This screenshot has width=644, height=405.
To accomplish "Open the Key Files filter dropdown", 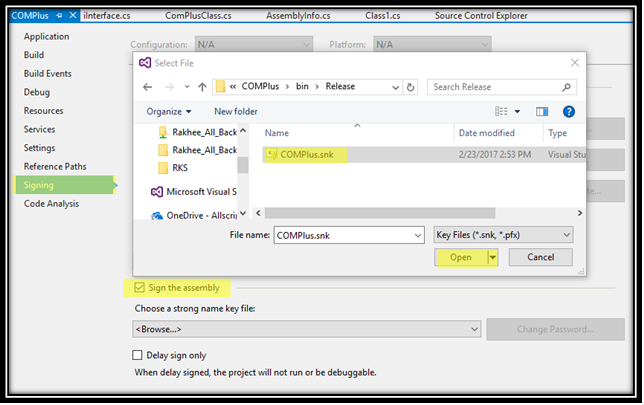I will pyautogui.click(x=504, y=235).
